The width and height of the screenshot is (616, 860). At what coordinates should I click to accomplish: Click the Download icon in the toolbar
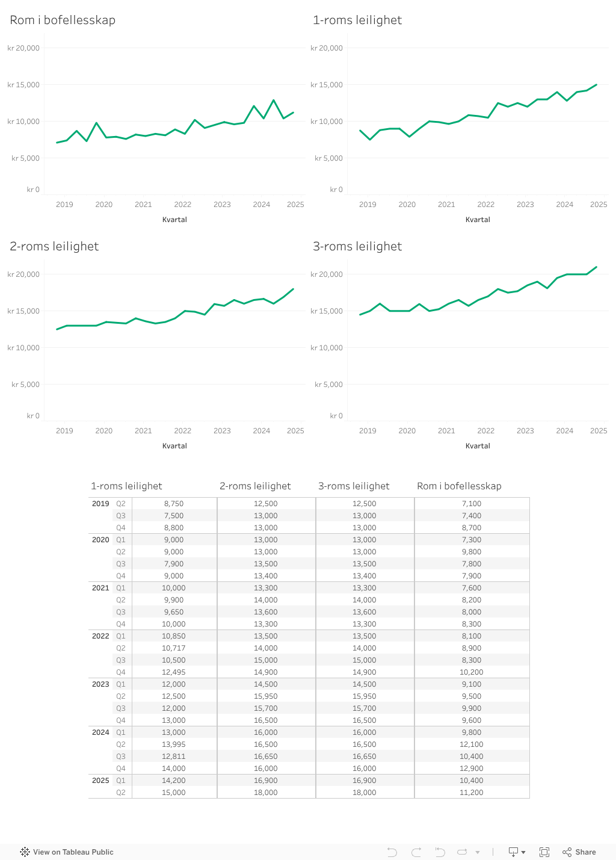coord(512,852)
